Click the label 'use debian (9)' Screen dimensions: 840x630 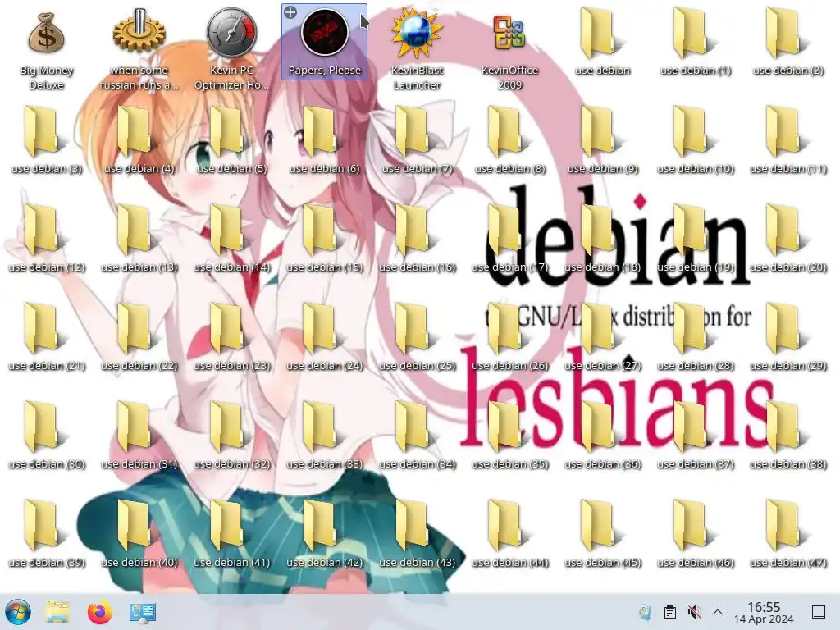click(602, 169)
